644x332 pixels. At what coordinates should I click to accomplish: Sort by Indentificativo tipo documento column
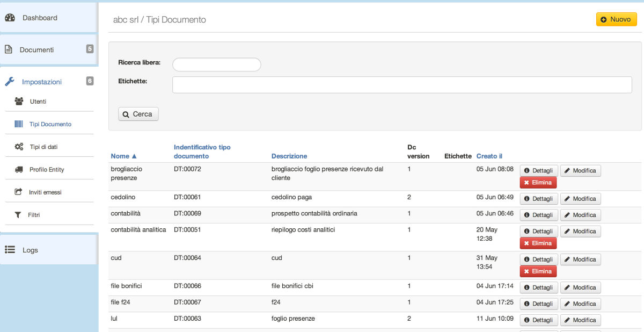202,151
